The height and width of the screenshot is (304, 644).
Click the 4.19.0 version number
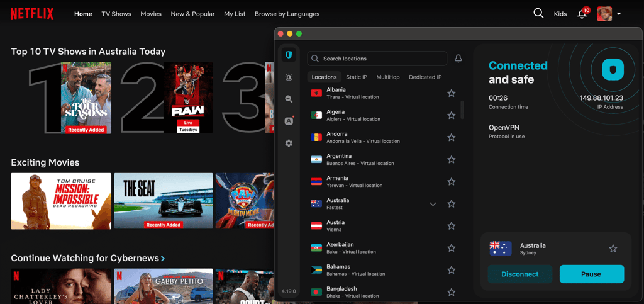coord(288,291)
